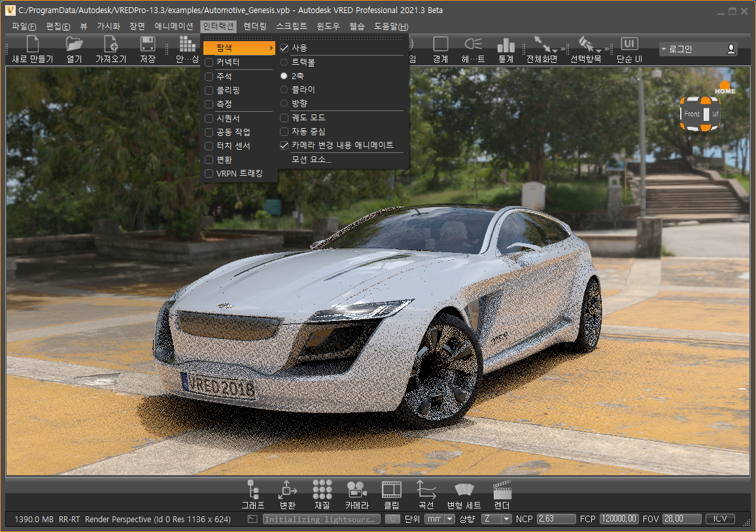Open the 재질 (Materials) module icon
The height and width of the screenshot is (532, 756).
coord(322,490)
